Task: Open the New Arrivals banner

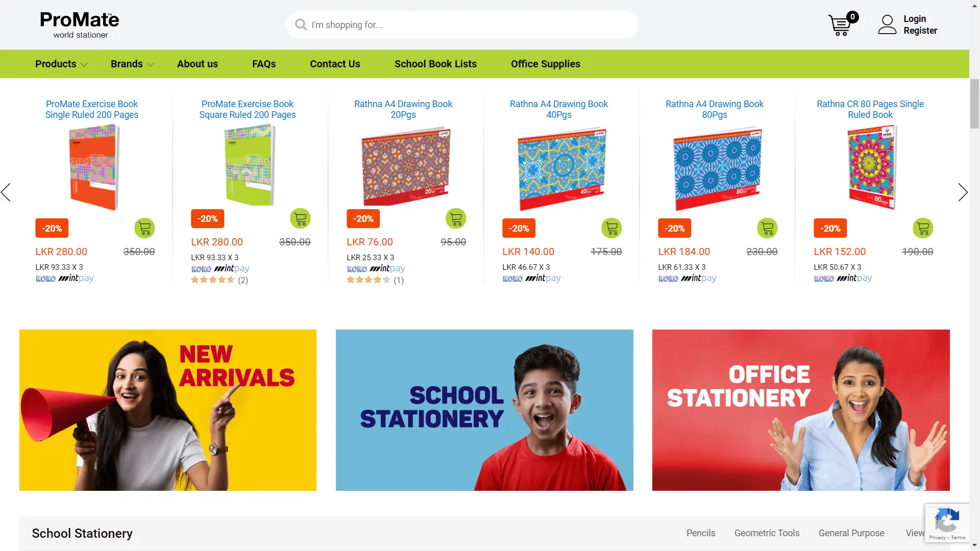Action: [168, 410]
